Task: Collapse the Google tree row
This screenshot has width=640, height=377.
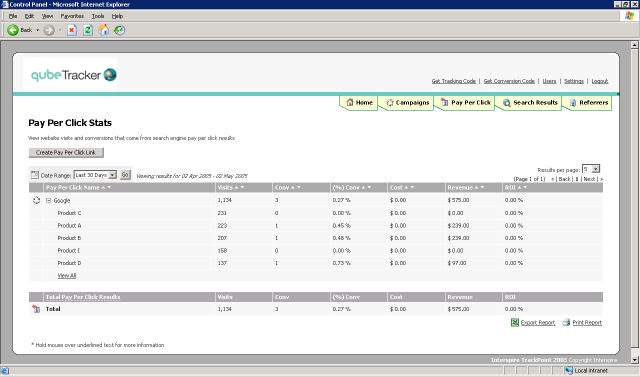Action: tap(49, 200)
